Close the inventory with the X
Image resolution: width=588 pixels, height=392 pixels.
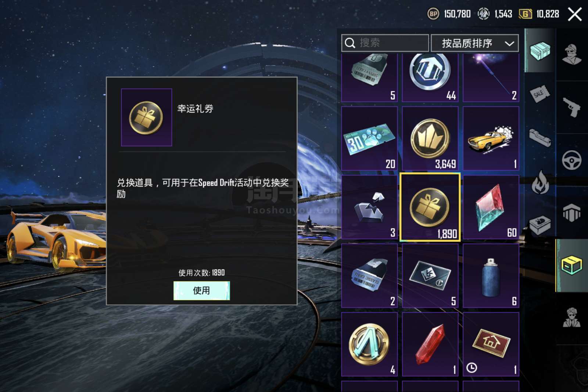tap(575, 14)
